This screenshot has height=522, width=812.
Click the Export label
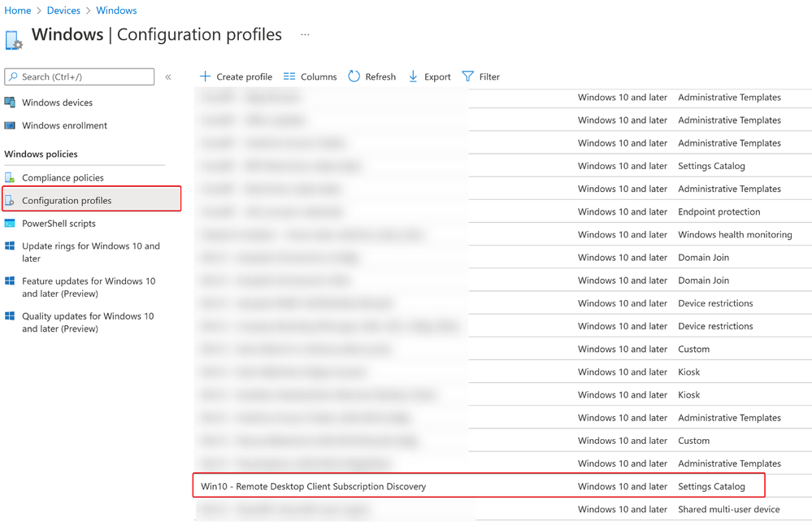pyautogui.click(x=437, y=76)
